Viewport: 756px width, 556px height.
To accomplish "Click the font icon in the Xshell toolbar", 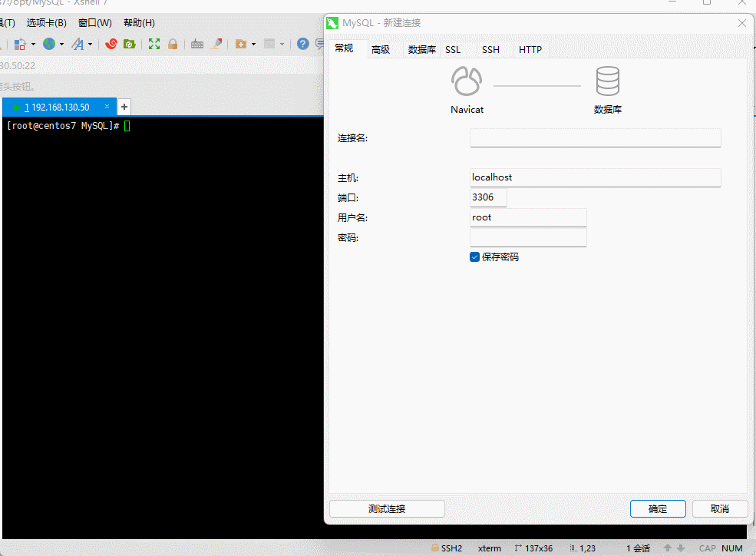I will click(78, 45).
